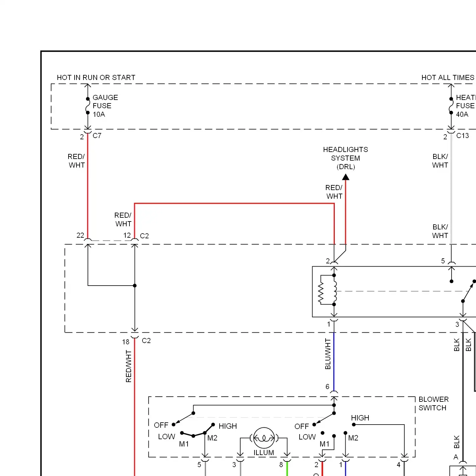Click the vertical BLU/WHT wire label

click(328, 354)
